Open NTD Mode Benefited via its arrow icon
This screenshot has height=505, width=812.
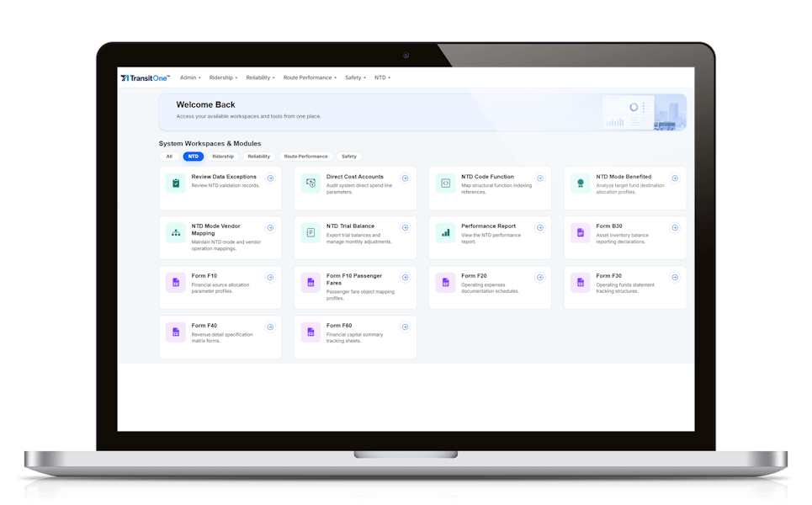[676, 178]
